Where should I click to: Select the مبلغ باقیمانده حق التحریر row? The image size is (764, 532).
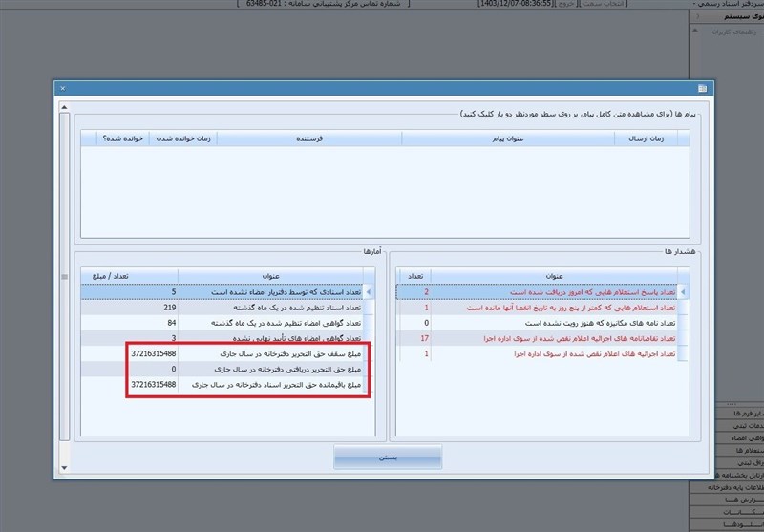tap(277, 384)
